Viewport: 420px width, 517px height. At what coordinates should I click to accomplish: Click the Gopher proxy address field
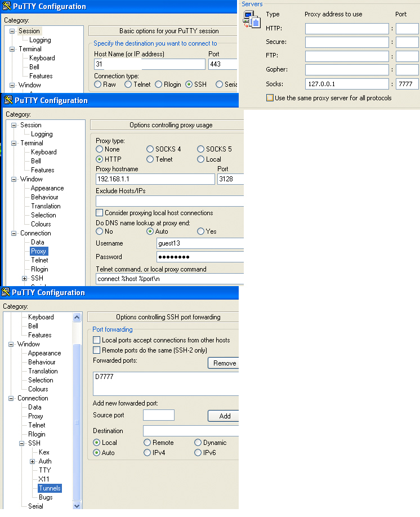(347, 70)
